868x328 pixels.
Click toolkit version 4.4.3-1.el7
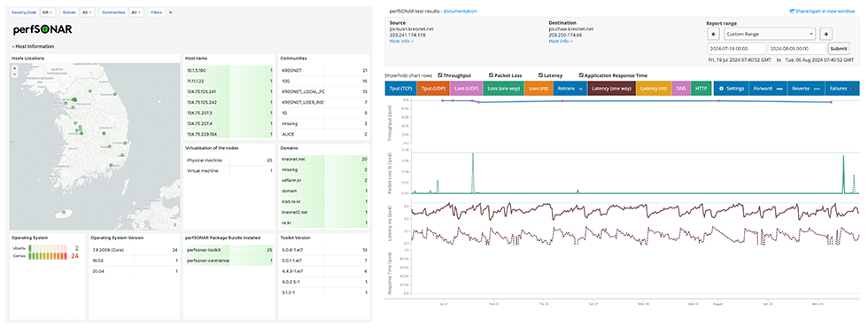pyautogui.click(x=324, y=271)
